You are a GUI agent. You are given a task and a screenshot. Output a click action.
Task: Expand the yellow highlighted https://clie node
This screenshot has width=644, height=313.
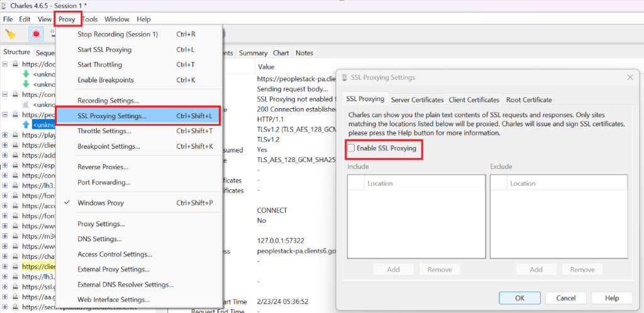4,266
